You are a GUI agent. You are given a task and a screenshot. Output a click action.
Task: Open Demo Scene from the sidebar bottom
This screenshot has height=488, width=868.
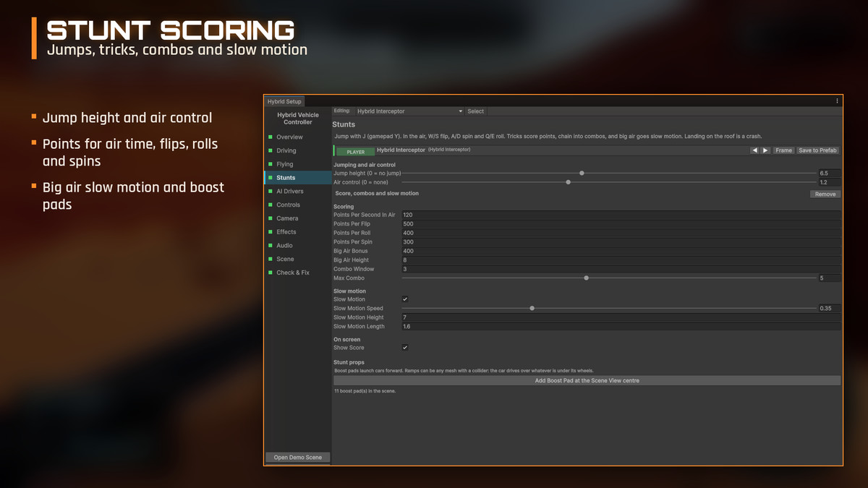pyautogui.click(x=298, y=458)
